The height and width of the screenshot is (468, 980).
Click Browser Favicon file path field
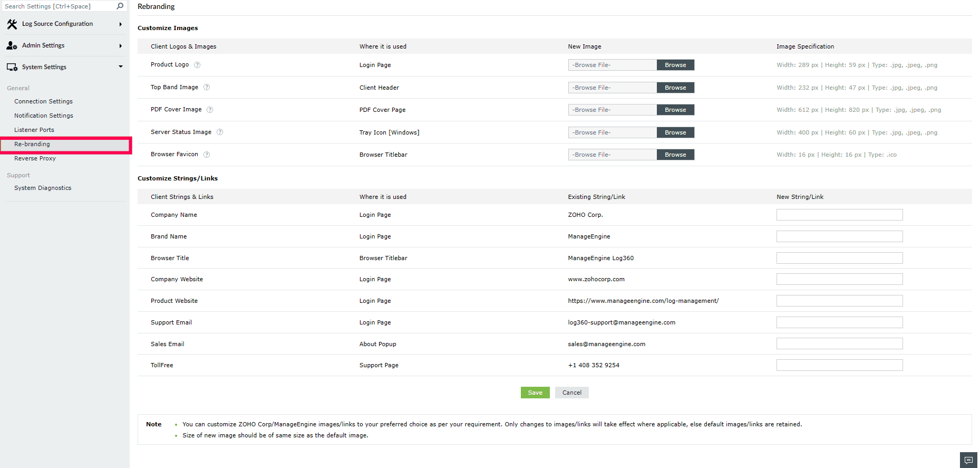point(613,155)
